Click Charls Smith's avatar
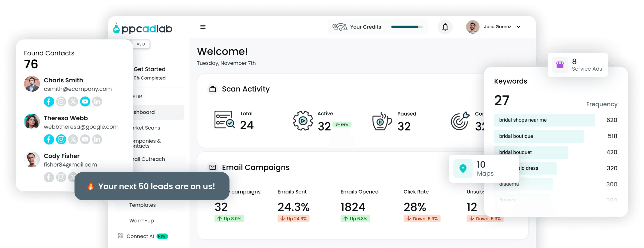The image size is (644, 248). 32,84
